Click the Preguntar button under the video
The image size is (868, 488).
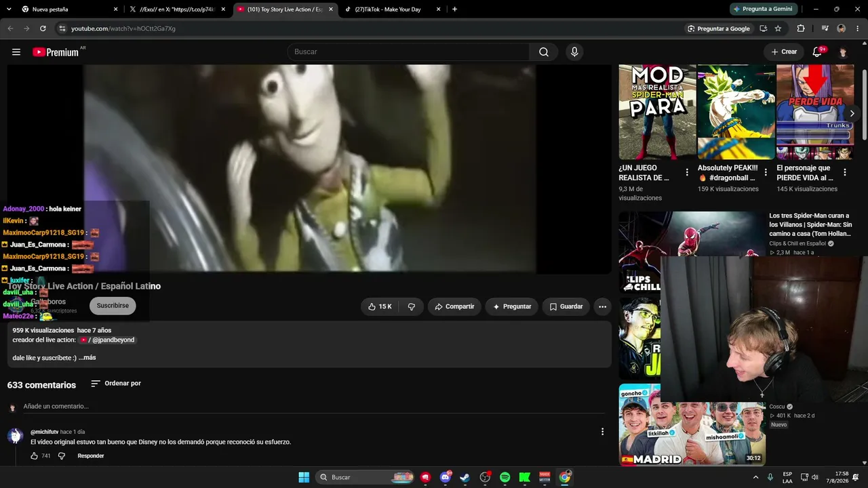tap(512, 306)
